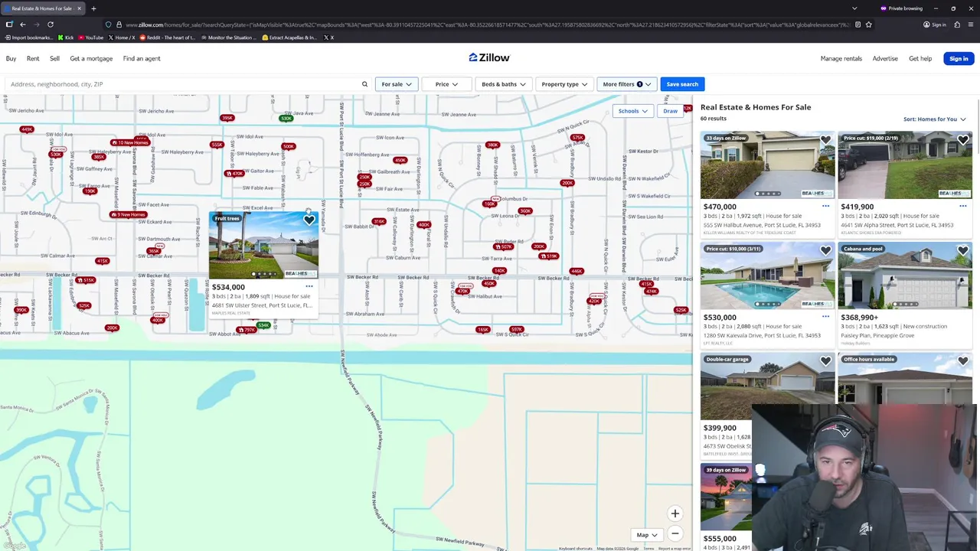Change sort order from Homes for You
Screen dimensions: 980x551
coord(934,119)
